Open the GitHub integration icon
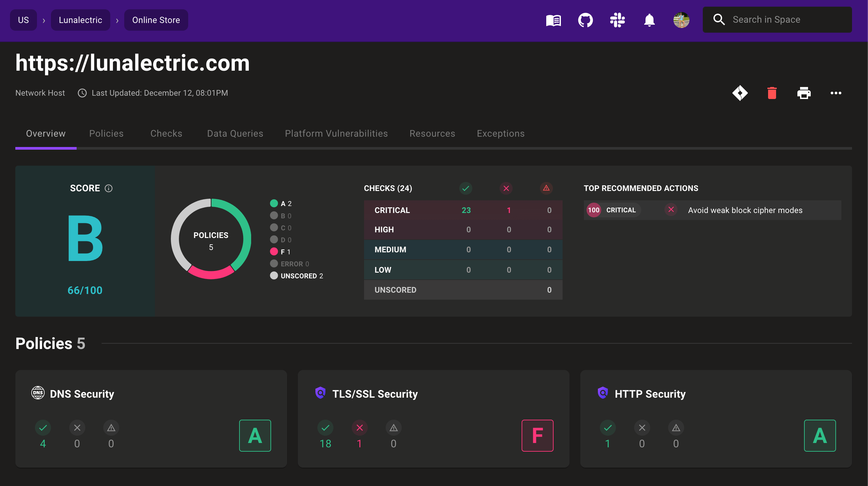This screenshot has width=868, height=486. 586,20
